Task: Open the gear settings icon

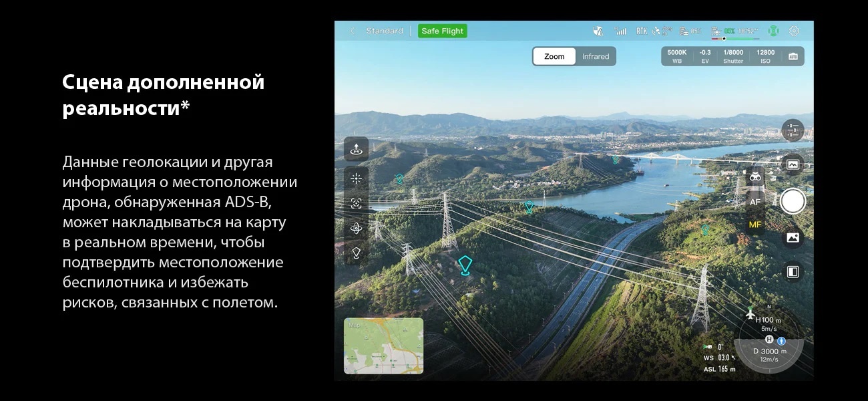Action: click(793, 31)
